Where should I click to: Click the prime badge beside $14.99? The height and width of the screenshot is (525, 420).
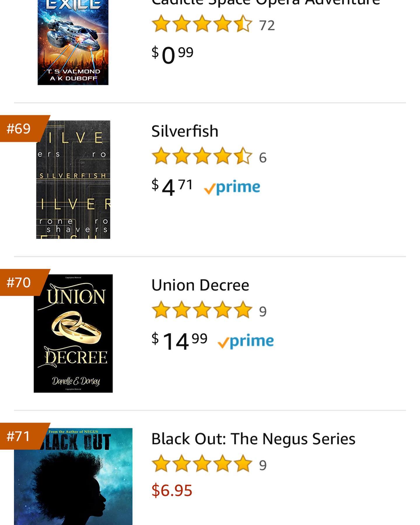[246, 341]
